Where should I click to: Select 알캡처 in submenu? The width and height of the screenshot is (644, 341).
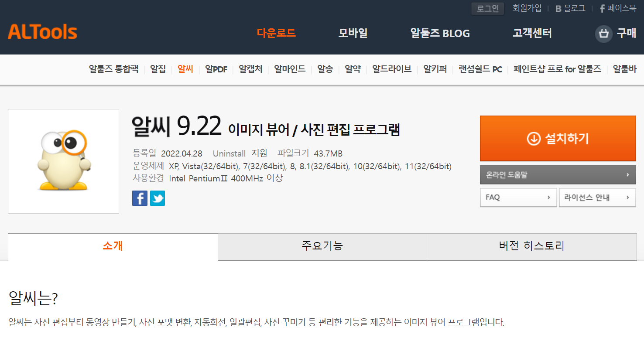[x=250, y=69]
